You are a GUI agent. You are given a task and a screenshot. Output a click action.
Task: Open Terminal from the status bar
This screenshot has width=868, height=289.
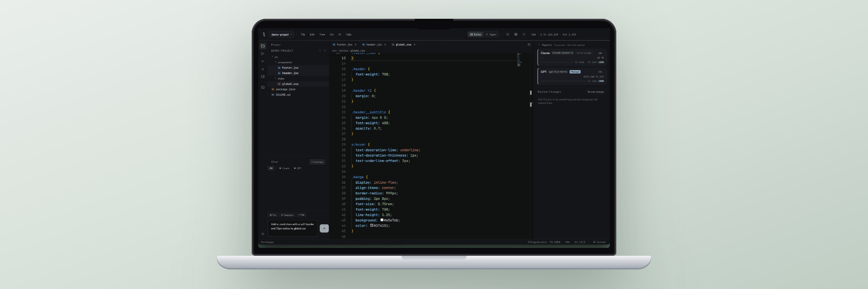coord(599,242)
